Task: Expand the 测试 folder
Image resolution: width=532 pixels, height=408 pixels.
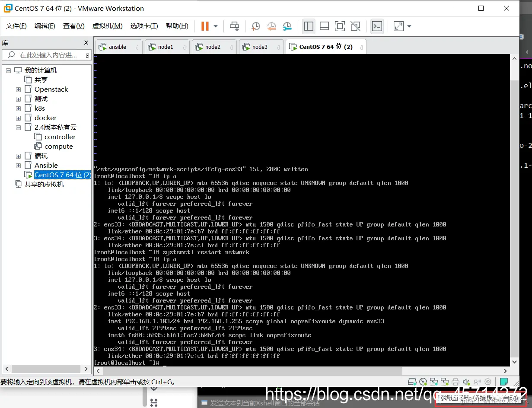Action: [x=18, y=99]
